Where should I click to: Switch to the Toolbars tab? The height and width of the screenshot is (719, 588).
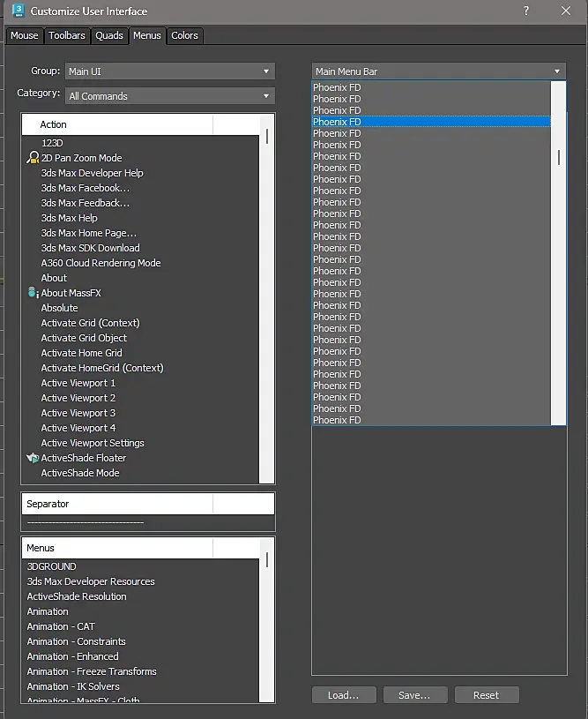(67, 35)
